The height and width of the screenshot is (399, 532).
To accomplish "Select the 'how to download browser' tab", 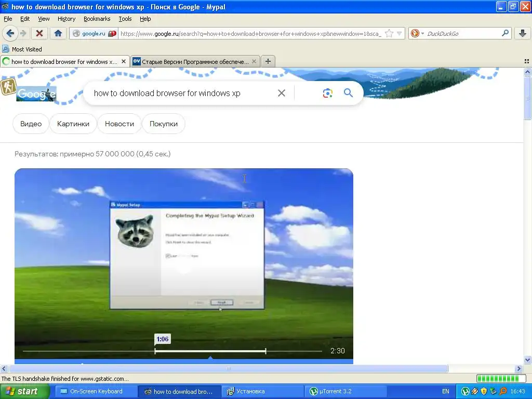I will [x=65, y=61].
